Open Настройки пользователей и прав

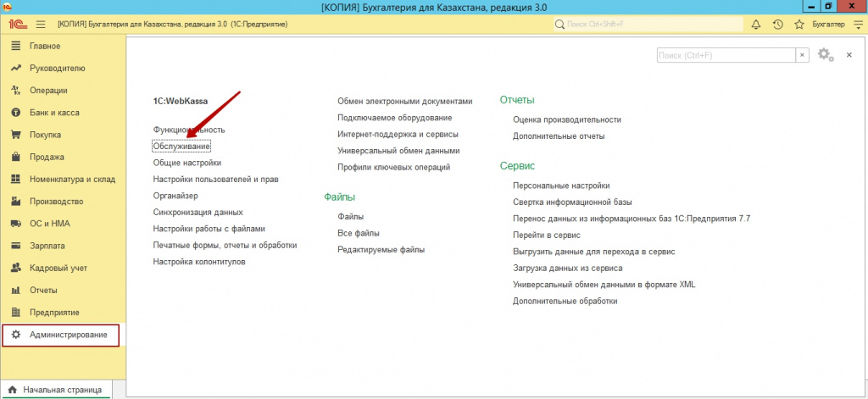point(216,180)
